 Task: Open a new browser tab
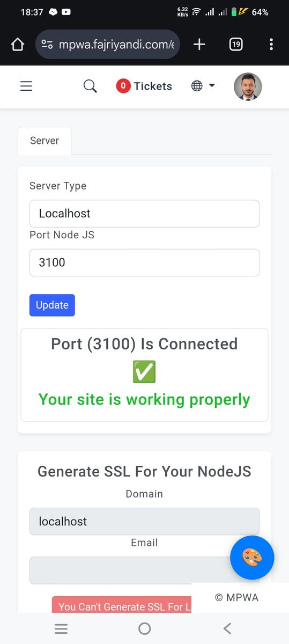(x=199, y=45)
